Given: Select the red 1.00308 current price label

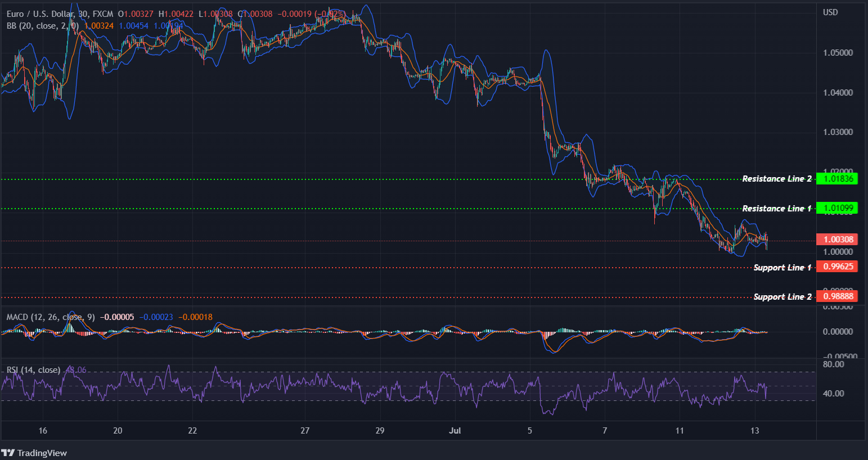Looking at the screenshot, I should coord(837,239).
